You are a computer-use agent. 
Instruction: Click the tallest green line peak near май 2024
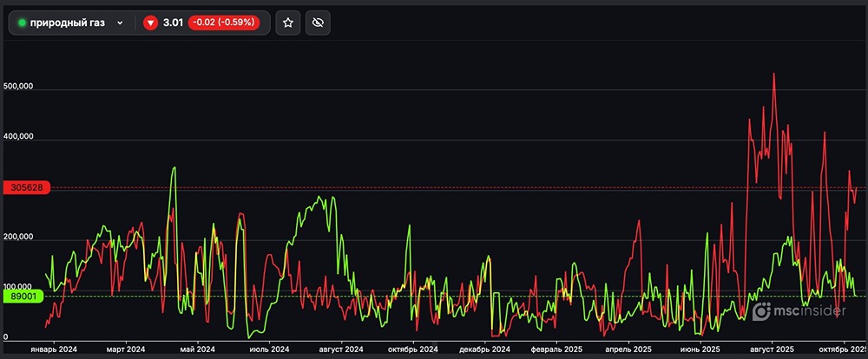click(x=174, y=168)
